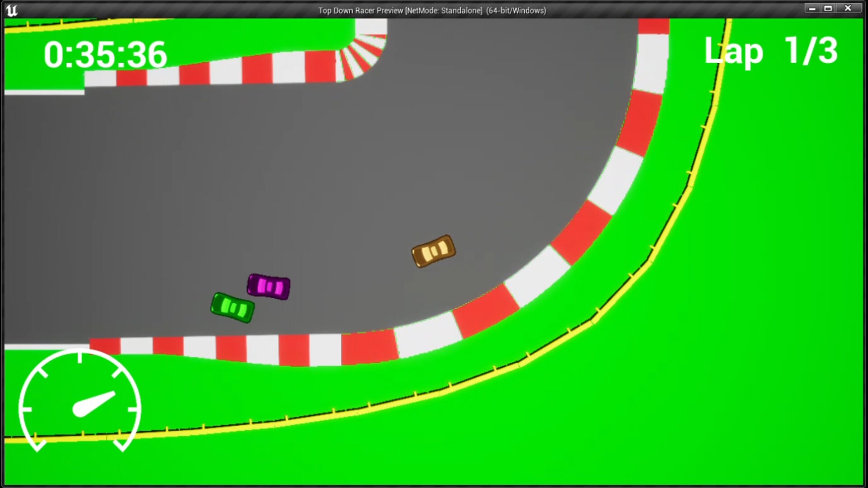The width and height of the screenshot is (868, 488).
Task: Select the green car sprite
Action: (232, 307)
